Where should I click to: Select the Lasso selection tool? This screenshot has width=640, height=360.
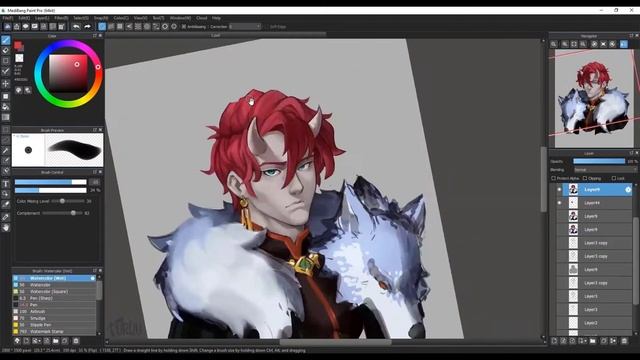(6, 140)
